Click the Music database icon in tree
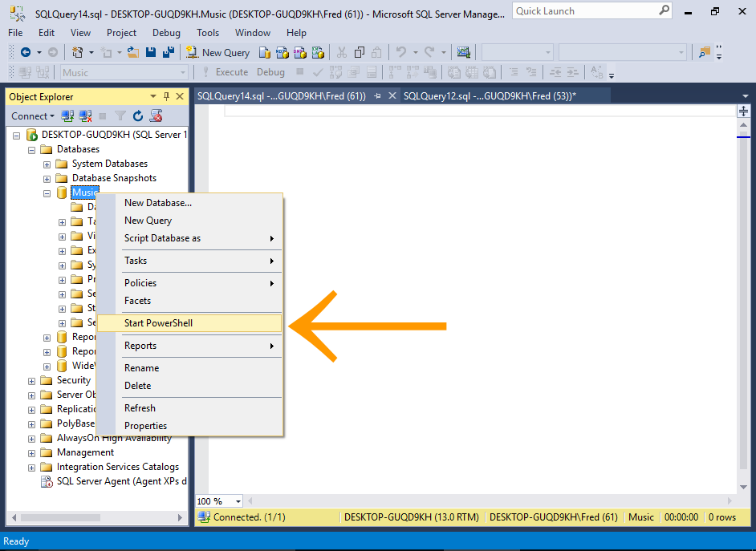The image size is (756, 551). [62, 192]
